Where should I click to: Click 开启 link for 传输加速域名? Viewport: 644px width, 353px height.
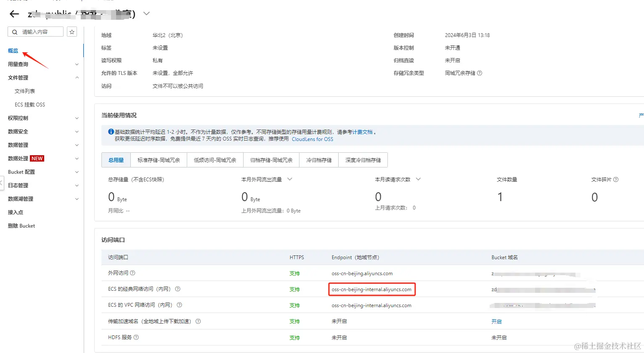pyautogui.click(x=496, y=321)
